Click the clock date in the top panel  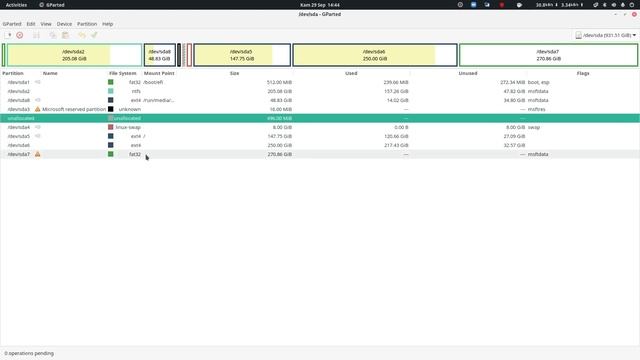point(320,5)
